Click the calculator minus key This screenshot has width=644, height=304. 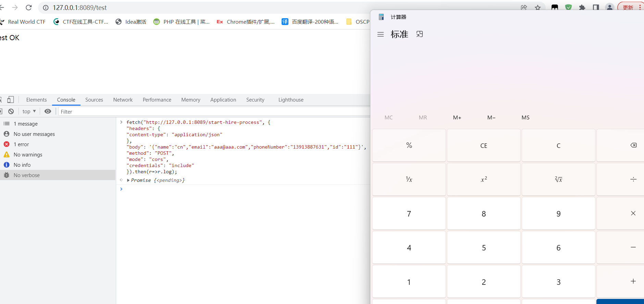point(620,247)
